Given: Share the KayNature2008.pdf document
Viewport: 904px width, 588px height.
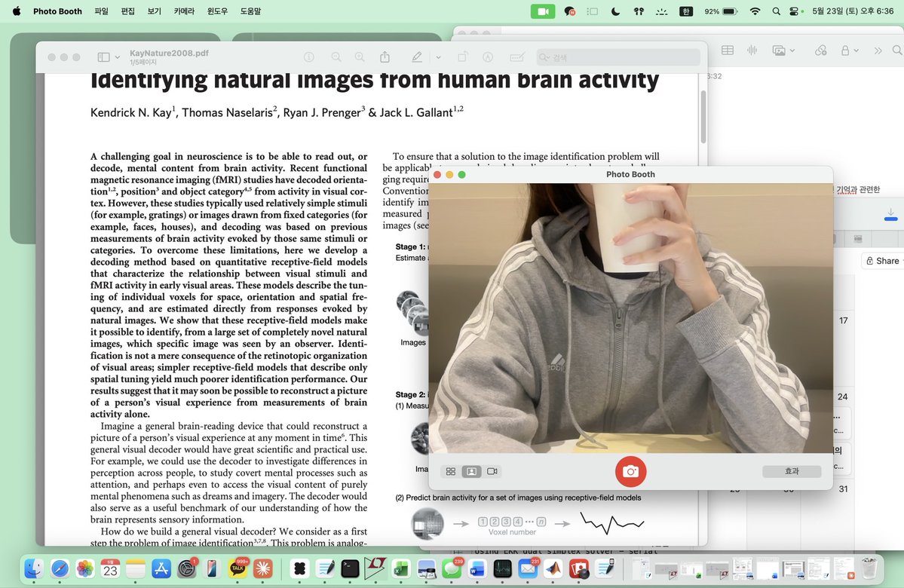Looking at the screenshot, I should pos(385,57).
